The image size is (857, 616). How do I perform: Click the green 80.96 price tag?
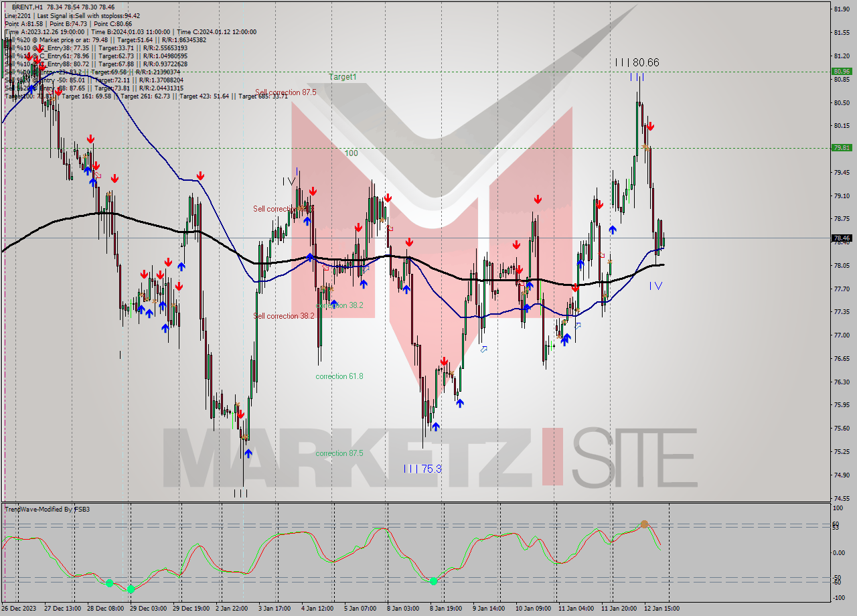coord(842,71)
